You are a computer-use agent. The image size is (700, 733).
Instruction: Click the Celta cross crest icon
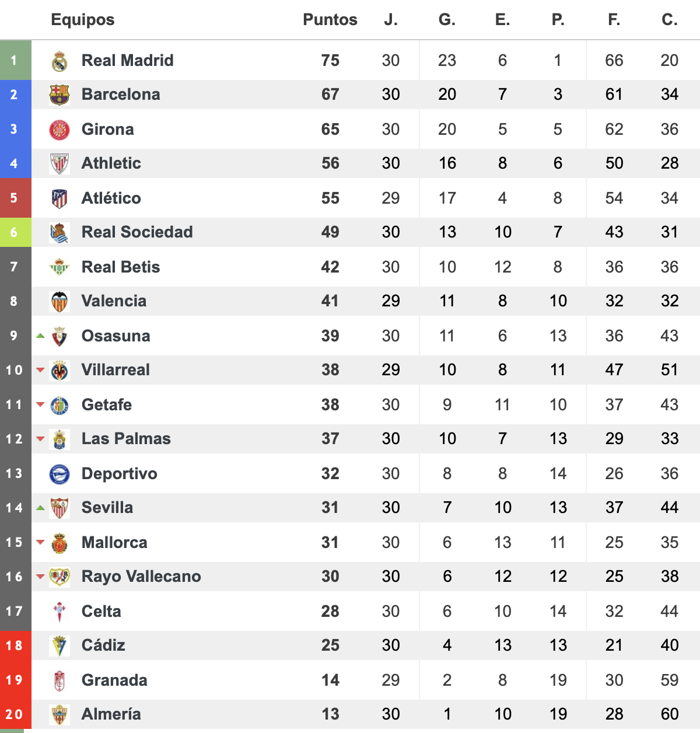60,612
